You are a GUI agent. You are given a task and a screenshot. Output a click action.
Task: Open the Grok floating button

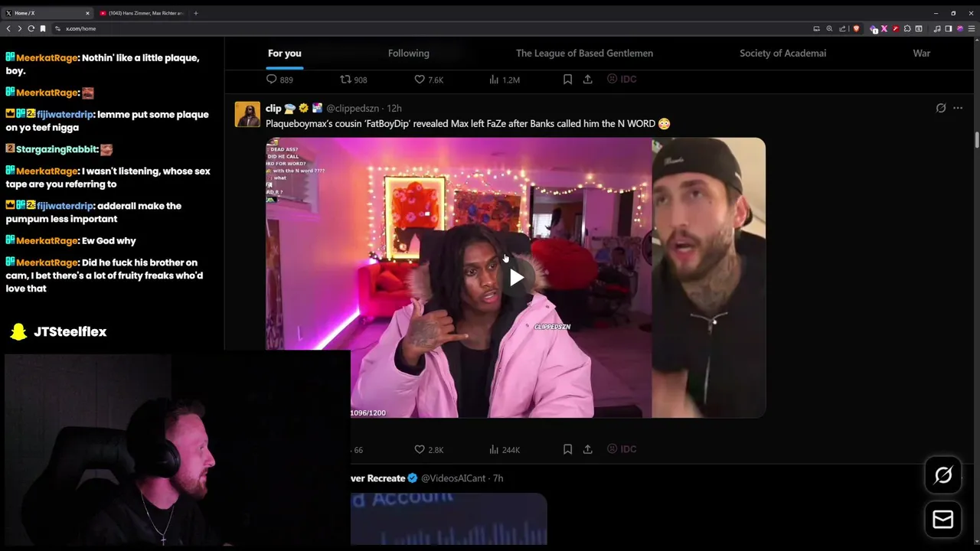coord(943,475)
